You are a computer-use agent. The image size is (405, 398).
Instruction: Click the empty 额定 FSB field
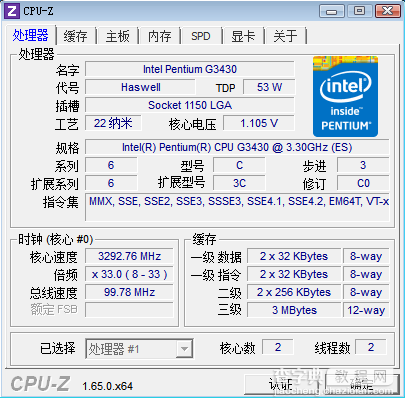129,310
